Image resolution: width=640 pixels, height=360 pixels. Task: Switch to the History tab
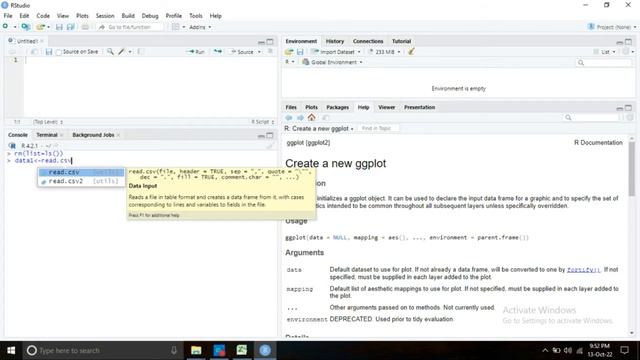[x=335, y=41]
